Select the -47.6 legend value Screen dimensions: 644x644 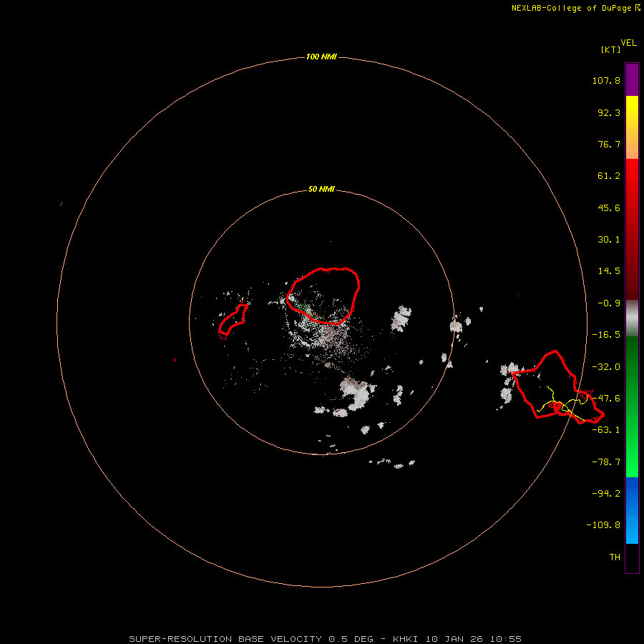(x=606, y=399)
